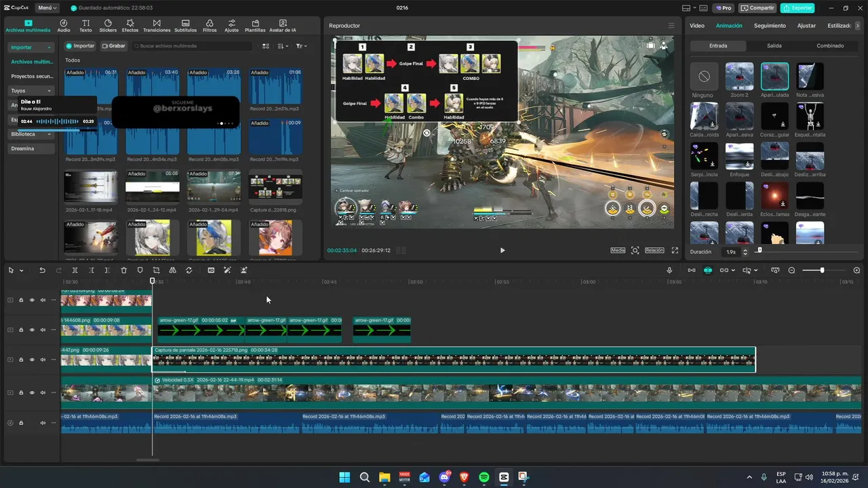The width and height of the screenshot is (868, 488).
Task: Open the Menú dropdown
Action: [47, 8]
